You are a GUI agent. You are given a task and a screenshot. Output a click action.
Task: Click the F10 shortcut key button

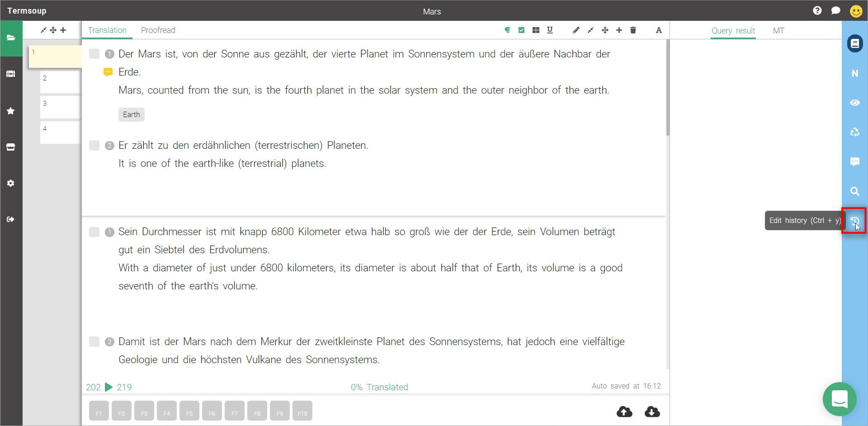302,411
